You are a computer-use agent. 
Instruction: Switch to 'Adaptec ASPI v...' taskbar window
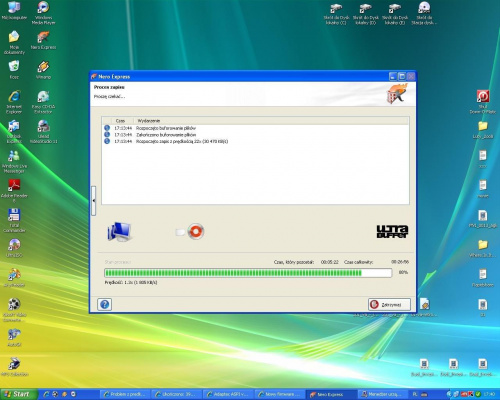pos(228,394)
